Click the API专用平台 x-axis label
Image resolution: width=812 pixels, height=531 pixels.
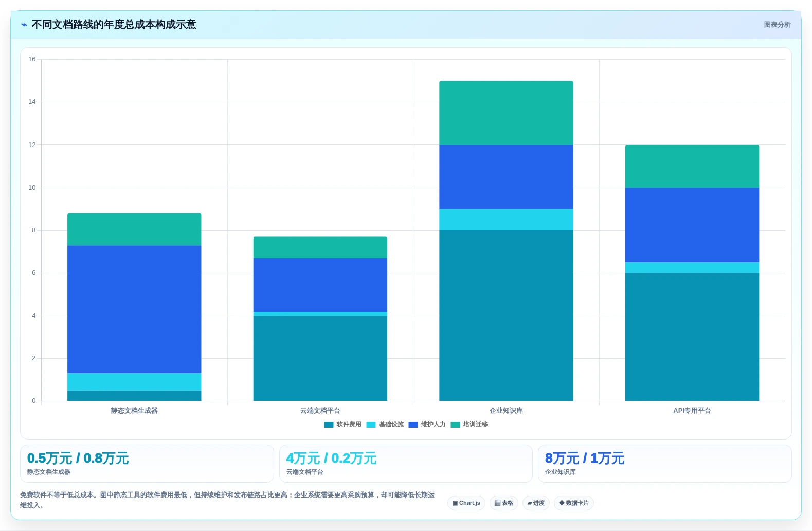point(692,411)
